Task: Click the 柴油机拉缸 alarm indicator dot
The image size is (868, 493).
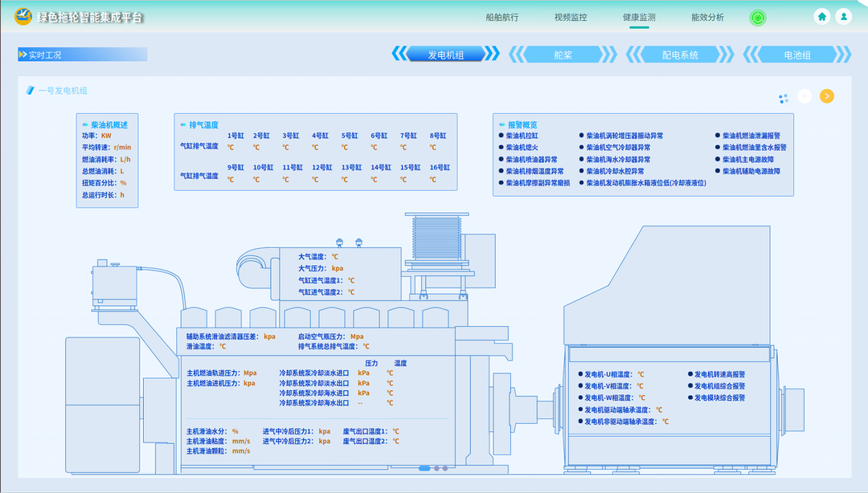Action: pyautogui.click(x=501, y=136)
